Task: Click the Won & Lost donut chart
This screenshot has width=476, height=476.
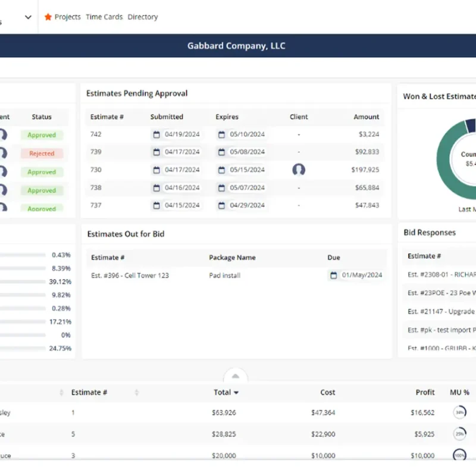Action: (x=457, y=159)
